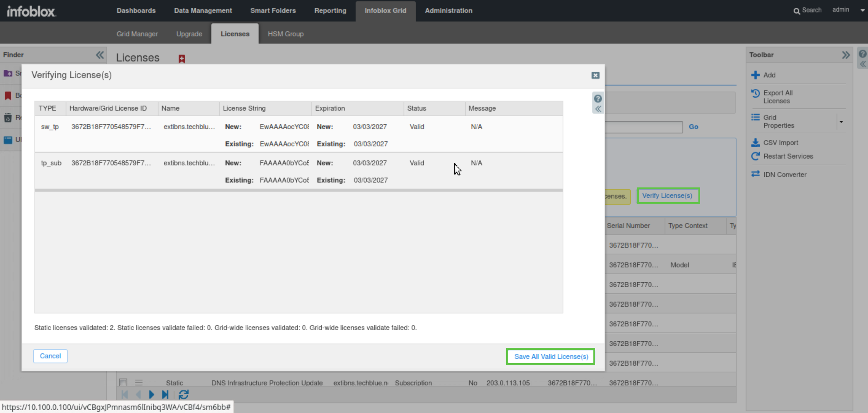Open the URL Links icon in Finder
Screen dimensions: 868x413
coord(8,140)
